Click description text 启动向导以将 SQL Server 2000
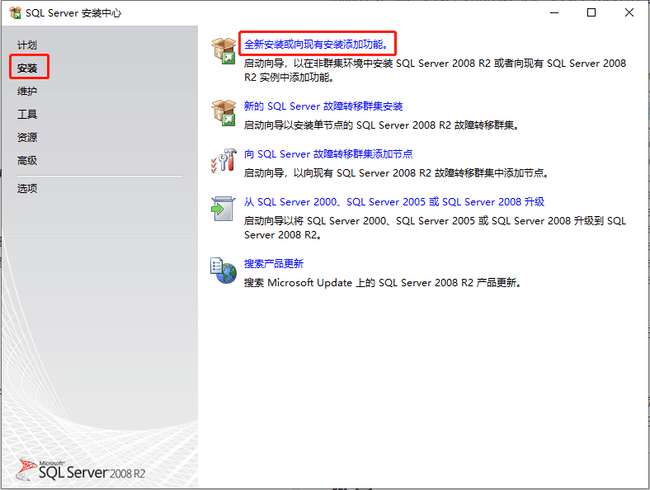 435,228
